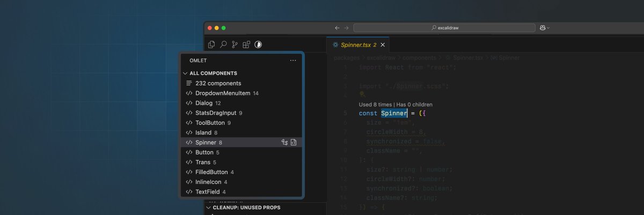Click the 'components' breadcrumb segment
This screenshot has width=644, height=215.
tap(419, 58)
